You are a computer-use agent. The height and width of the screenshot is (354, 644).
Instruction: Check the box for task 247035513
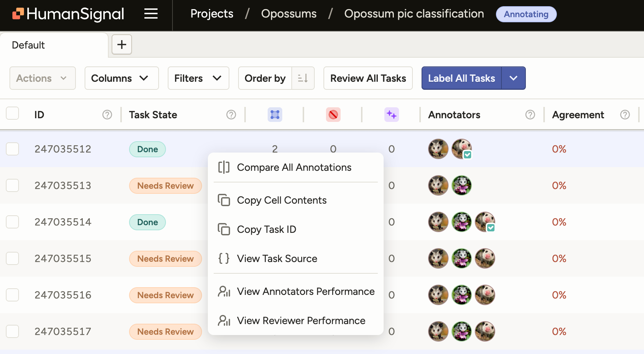12,185
